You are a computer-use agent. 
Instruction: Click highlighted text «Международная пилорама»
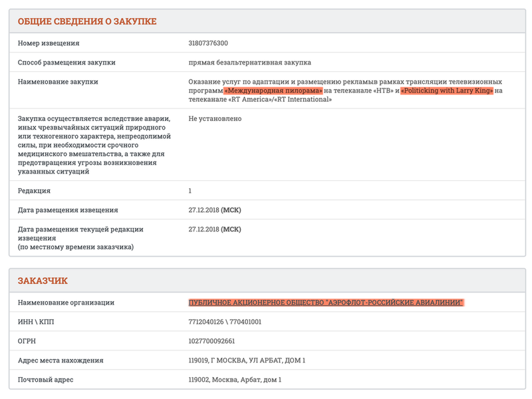(x=273, y=90)
